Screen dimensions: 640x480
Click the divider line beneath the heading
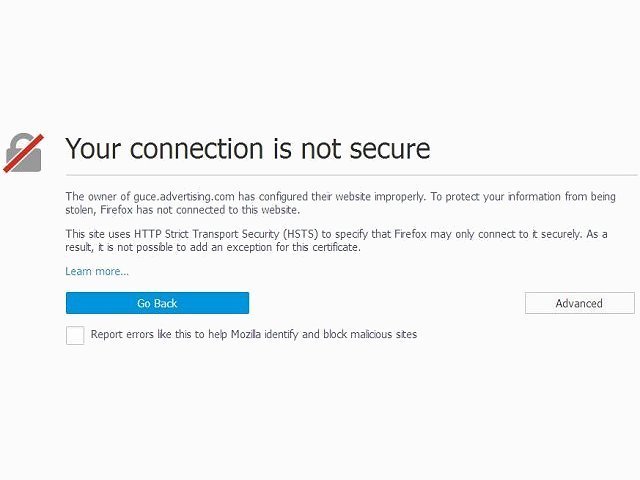pos(351,175)
